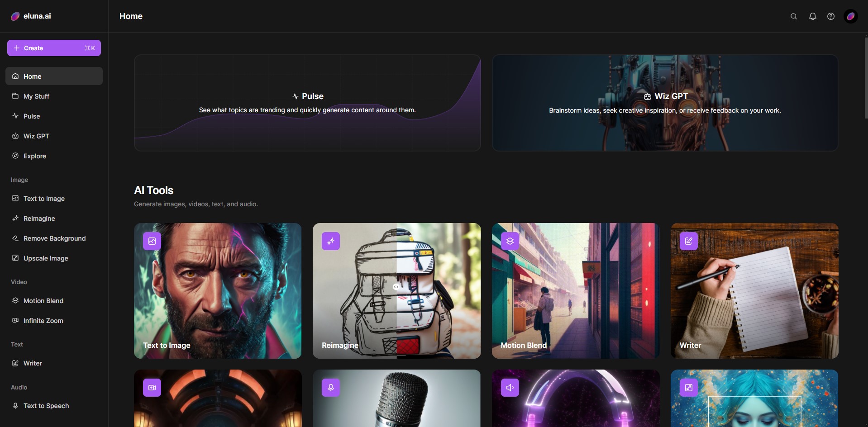The image size is (868, 427).
Task: Open Text to Speech from the sidebar
Action: (54, 406)
